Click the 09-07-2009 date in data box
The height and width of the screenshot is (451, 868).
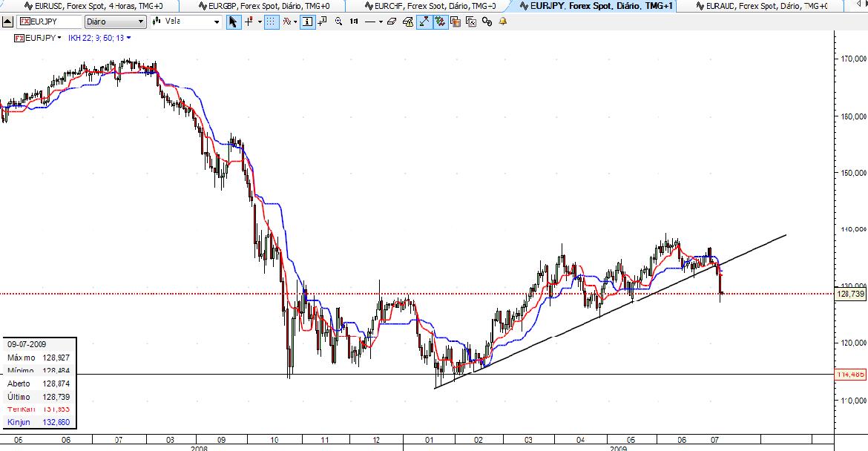coord(27,344)
